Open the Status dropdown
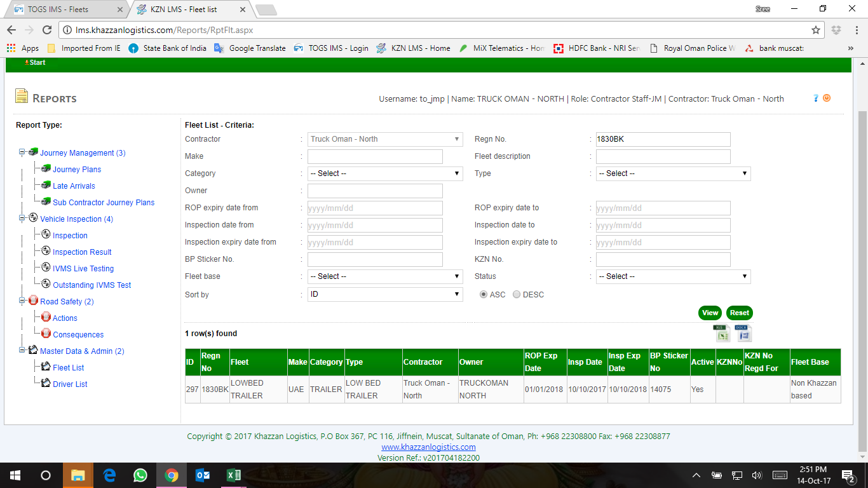The width and height of the screenshot is (868, 488). click(673, 276)
